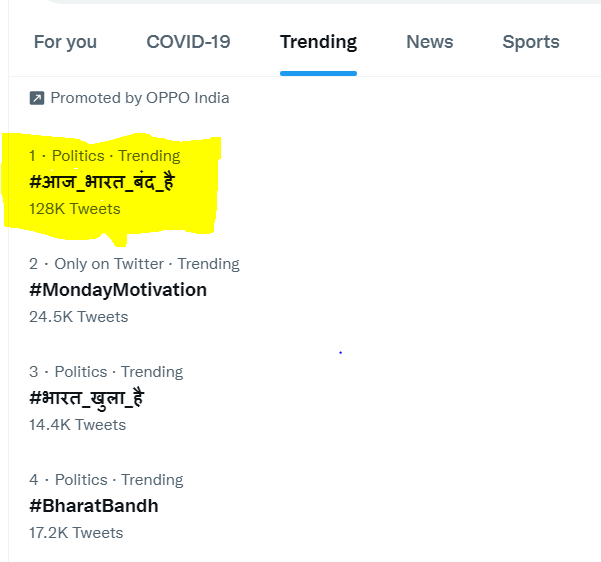Click the promoted arrow icon beside OPPO India

pos(37,98)
